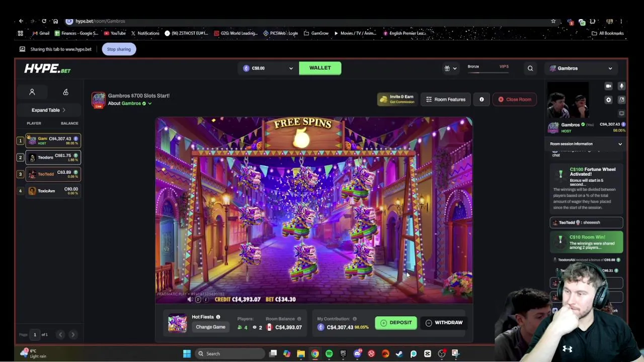Open the gift rewards dropdown
644x362 pixels.
[x=450, y=68]
